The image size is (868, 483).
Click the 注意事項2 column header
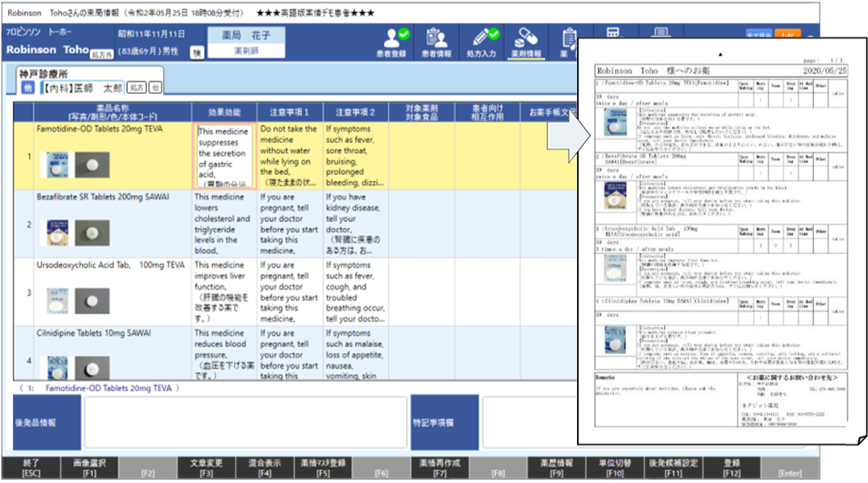point(355,112)
